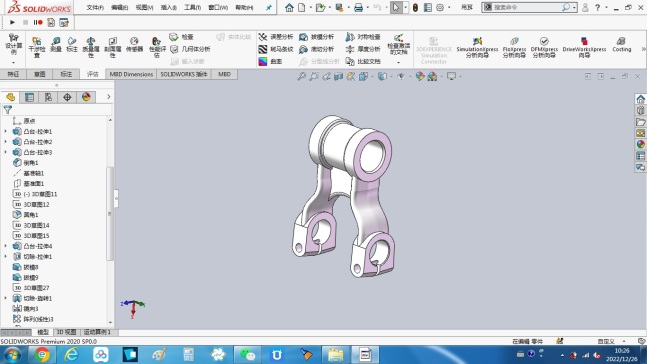Click the Home icon in top toolbar

289,7
